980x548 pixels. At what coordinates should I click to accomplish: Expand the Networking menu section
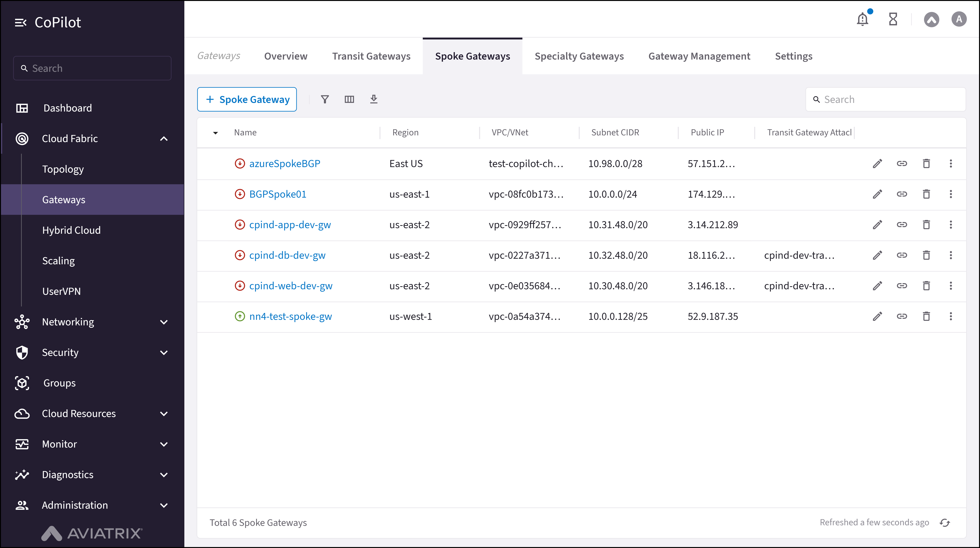tap(164, 322)
